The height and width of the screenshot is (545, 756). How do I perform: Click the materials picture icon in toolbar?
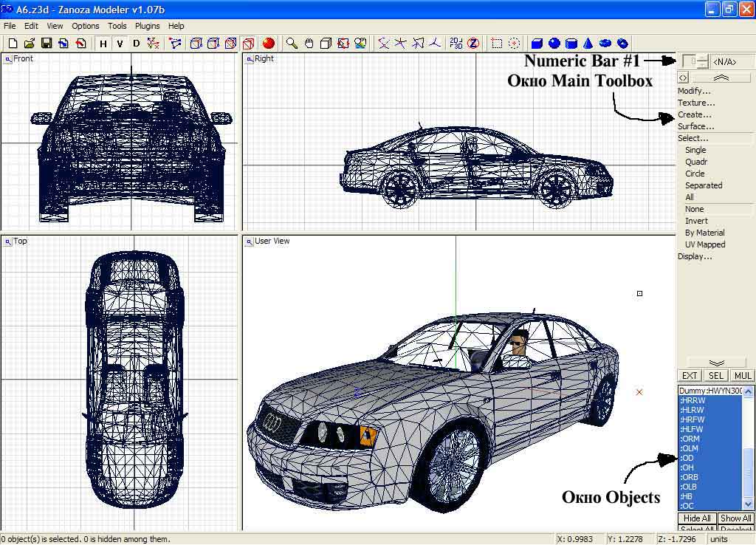(360, 44)
